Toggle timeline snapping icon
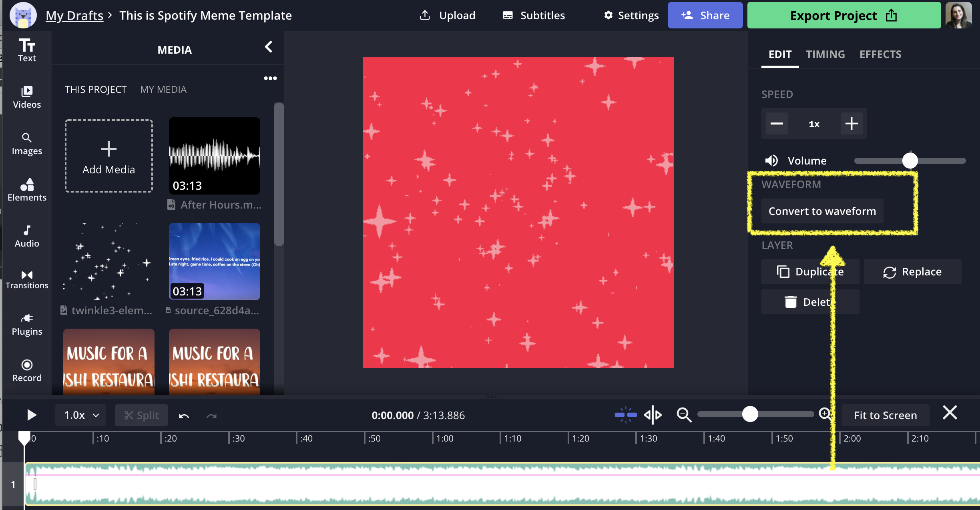 (x=626, y=415)
